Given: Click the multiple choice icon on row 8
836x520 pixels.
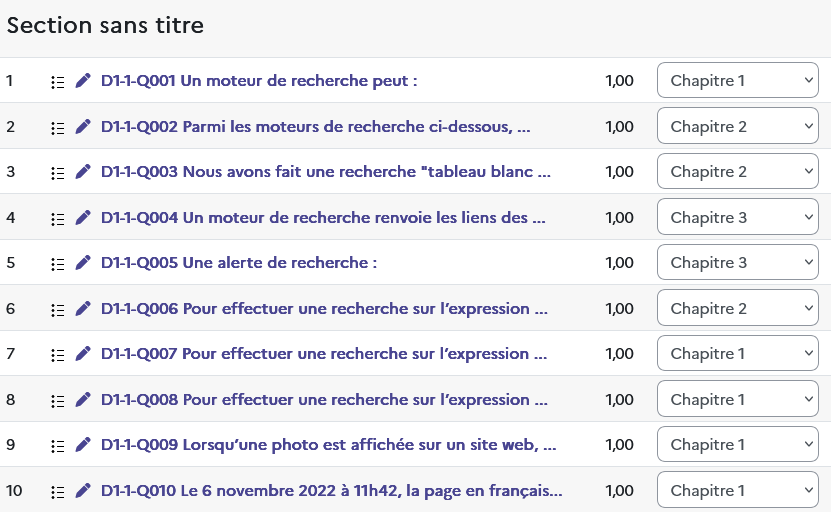Looking at the screenshot, I should [x=58, y=401].
